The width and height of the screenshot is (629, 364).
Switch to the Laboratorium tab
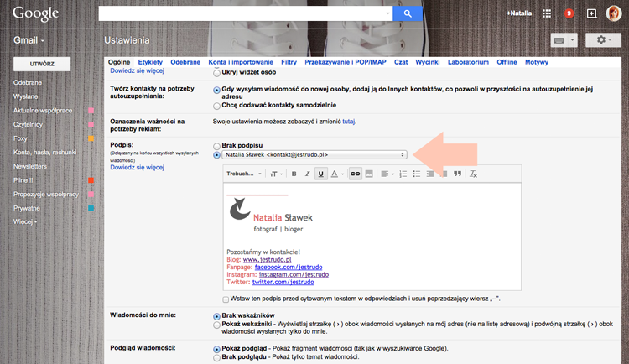click(468, 62)
